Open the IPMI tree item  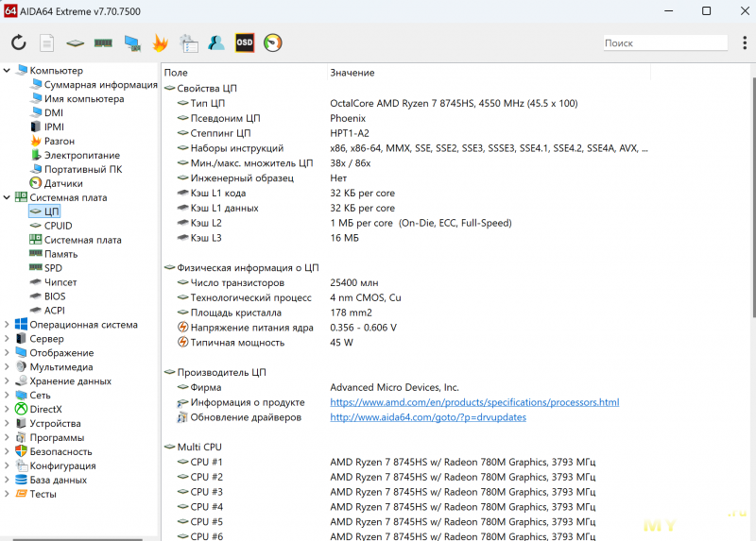pyautogui.click(x=54, y=127)
